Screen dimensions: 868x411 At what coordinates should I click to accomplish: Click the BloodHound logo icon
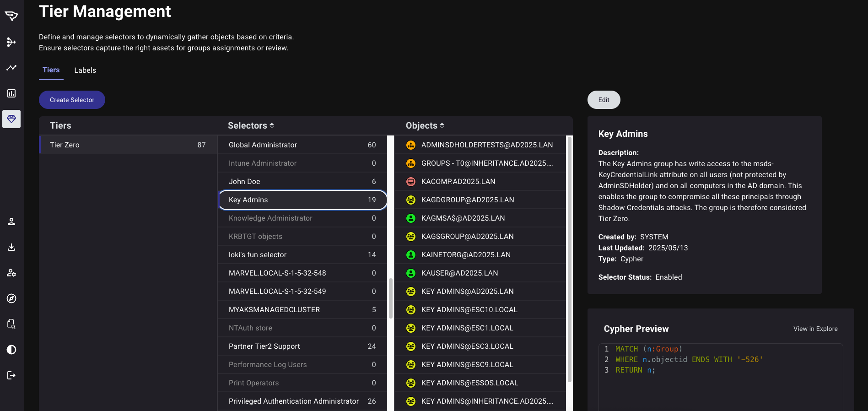coord(11,16)
